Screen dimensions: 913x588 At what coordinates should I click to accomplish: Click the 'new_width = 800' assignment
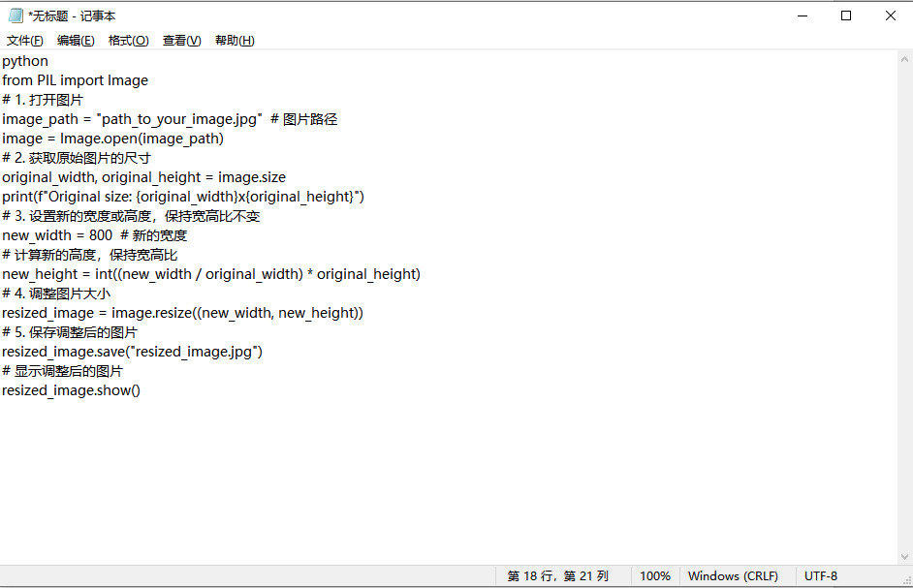[x=57, y=235]
